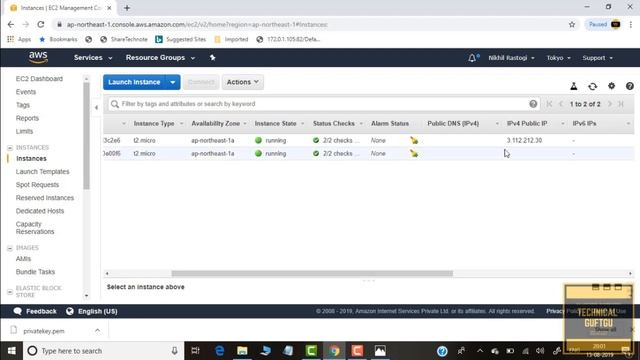The height and width of the screenshot is (360, 640).
Task: Click the instance filter search field
Action: (324, 104)
